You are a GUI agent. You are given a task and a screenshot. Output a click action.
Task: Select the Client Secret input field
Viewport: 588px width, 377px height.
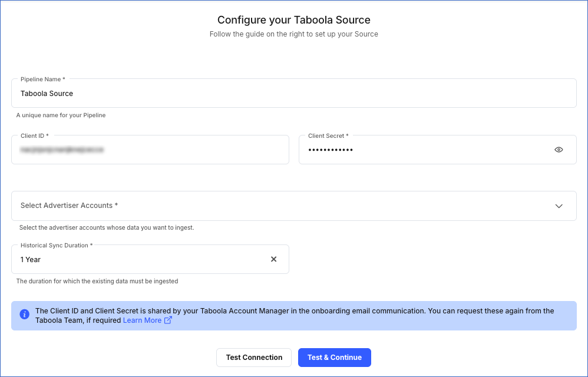(424, 150)
